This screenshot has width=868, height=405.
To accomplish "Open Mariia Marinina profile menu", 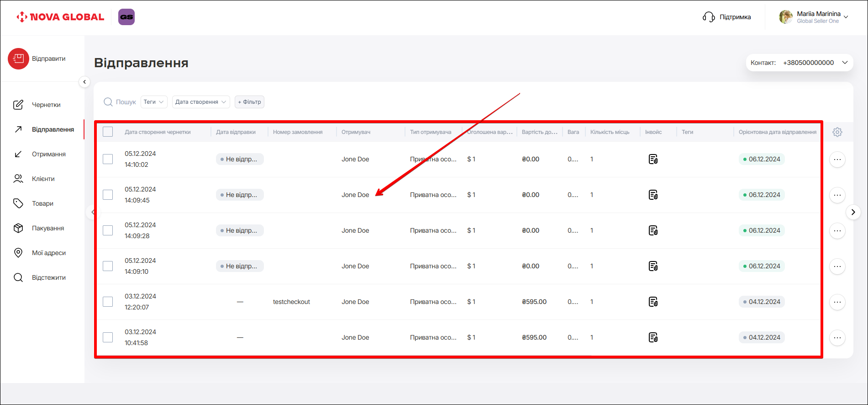I will coord(814,17).
